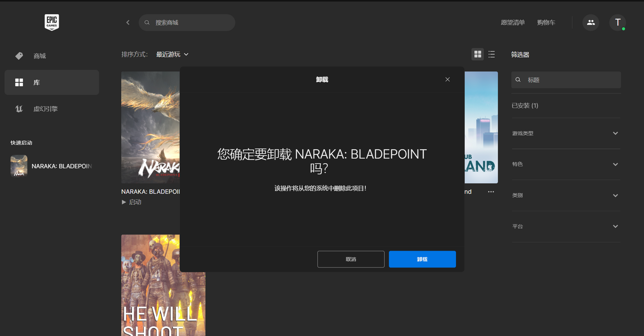The width and height of the screenshot is (644, 336).
Task: Switch to grid view layout
Action: tap(478, 54)
